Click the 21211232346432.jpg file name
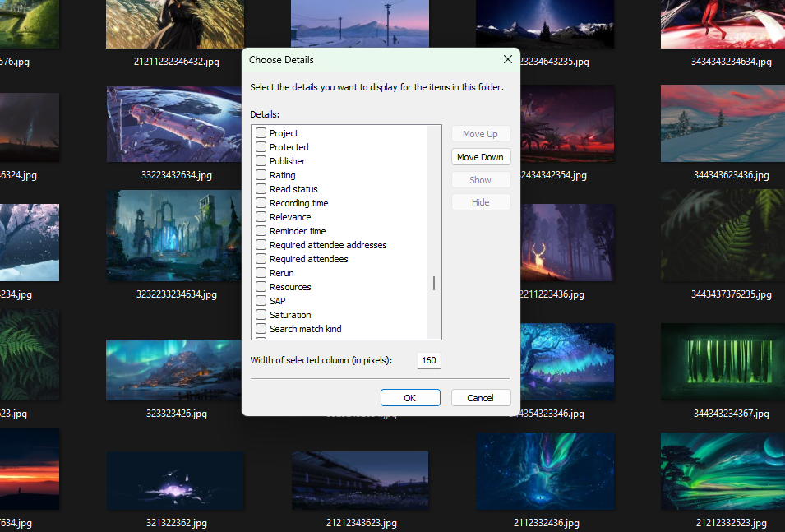 (x=176, y=62)
